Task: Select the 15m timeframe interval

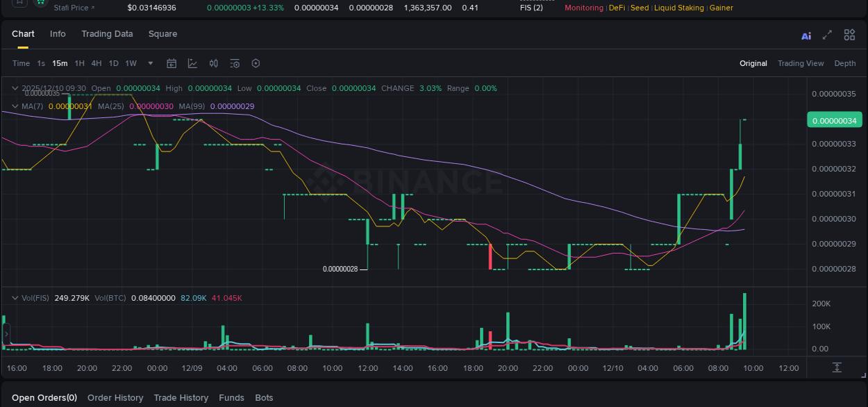Action: [60, 63]
